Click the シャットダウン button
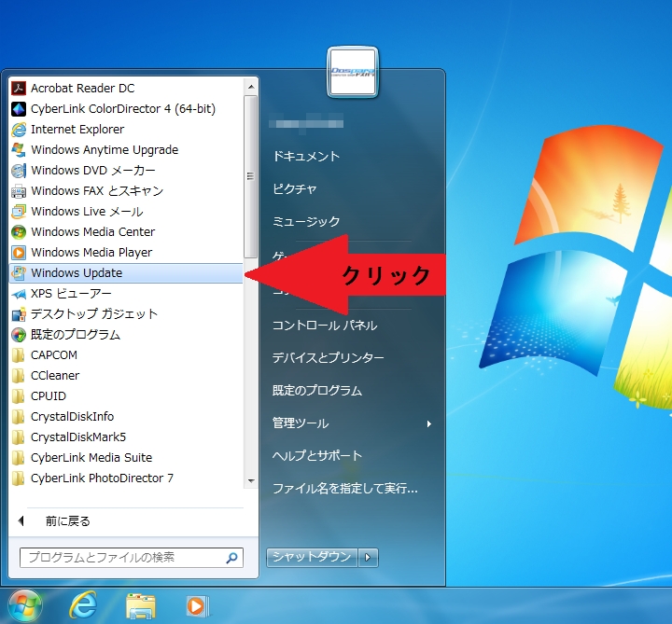 tap(312, 558)
